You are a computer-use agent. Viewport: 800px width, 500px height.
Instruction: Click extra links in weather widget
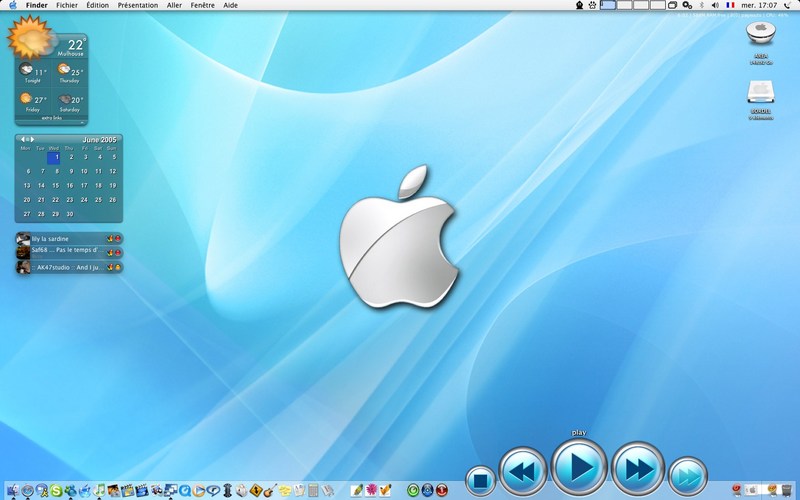(51, 118)
